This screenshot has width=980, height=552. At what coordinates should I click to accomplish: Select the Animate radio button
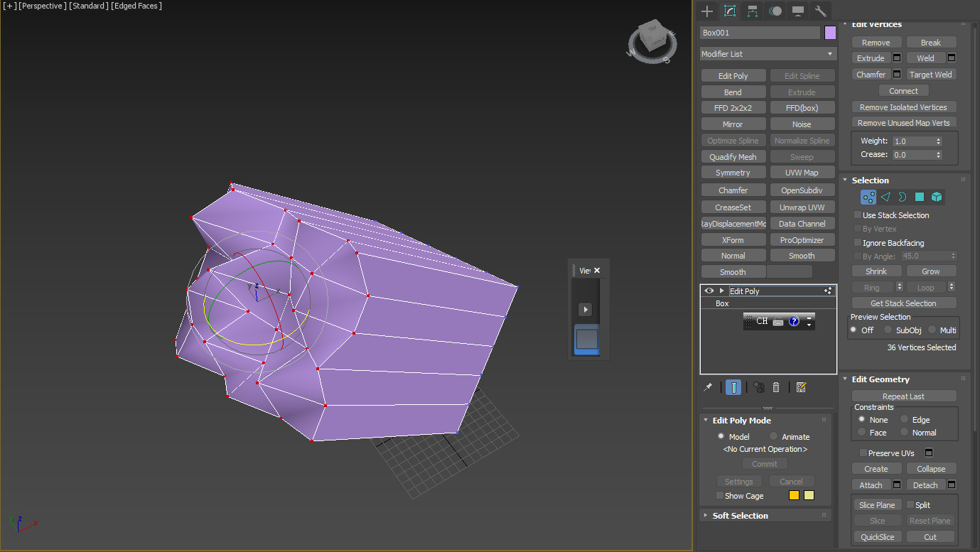coord(773,436)
